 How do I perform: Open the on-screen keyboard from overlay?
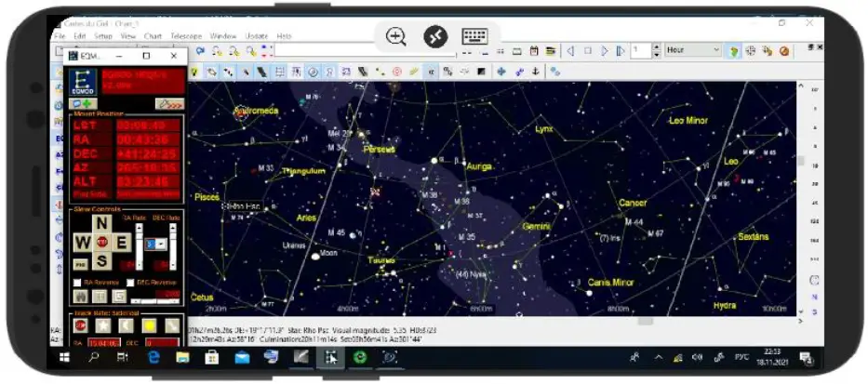pos(474,37)
